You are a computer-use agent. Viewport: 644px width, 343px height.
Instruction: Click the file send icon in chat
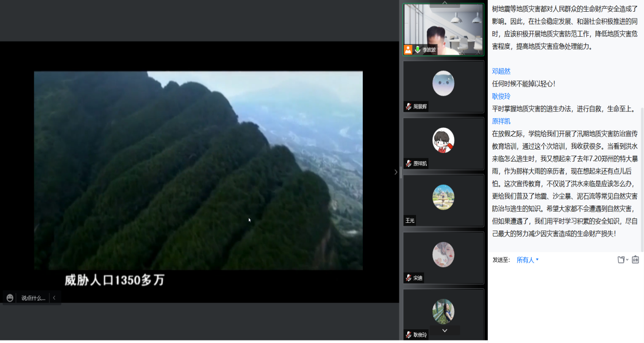click(621, 260)
